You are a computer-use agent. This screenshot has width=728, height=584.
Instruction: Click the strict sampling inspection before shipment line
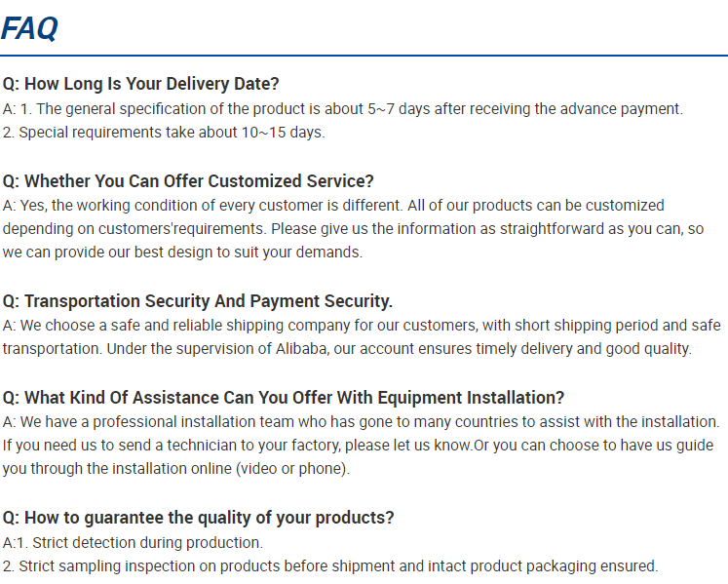tap(330, 566)
